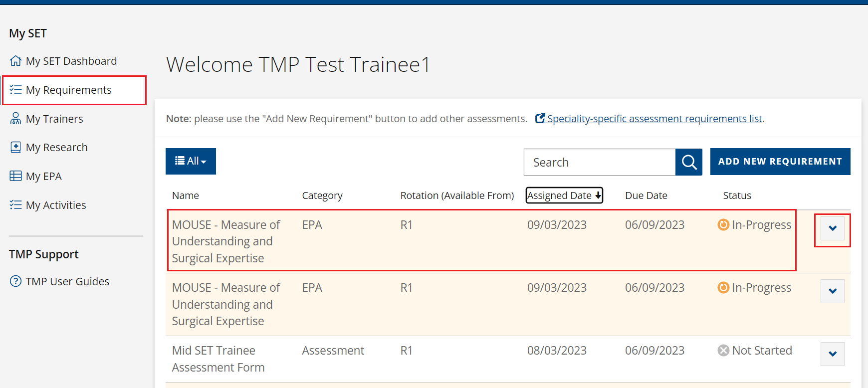Viewport: 868px width, 388px height.
Task: Go to My SET Dashboard
Action: 71,61
